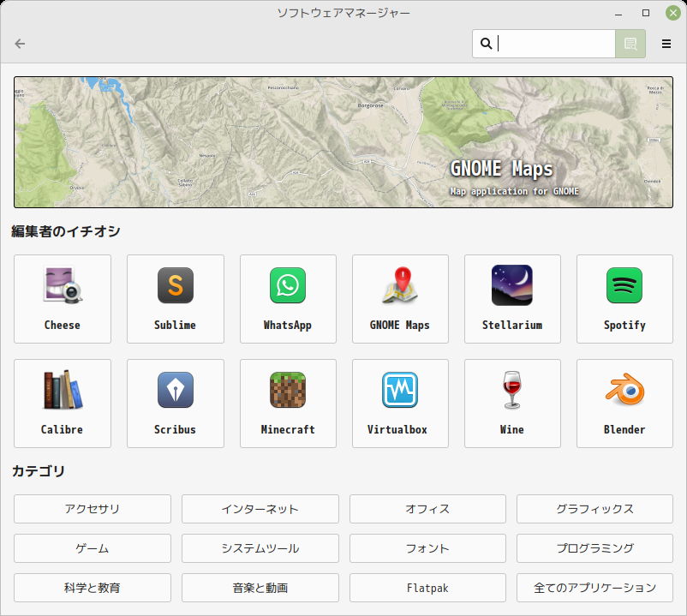Open the Blender app tile
This screenshot has width=687, height=616.
point(624,404)
